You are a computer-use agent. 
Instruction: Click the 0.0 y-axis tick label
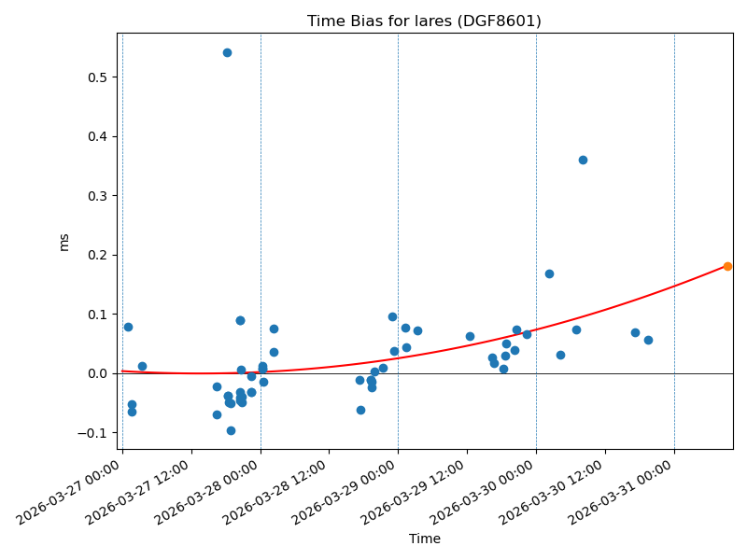[96, 373]
